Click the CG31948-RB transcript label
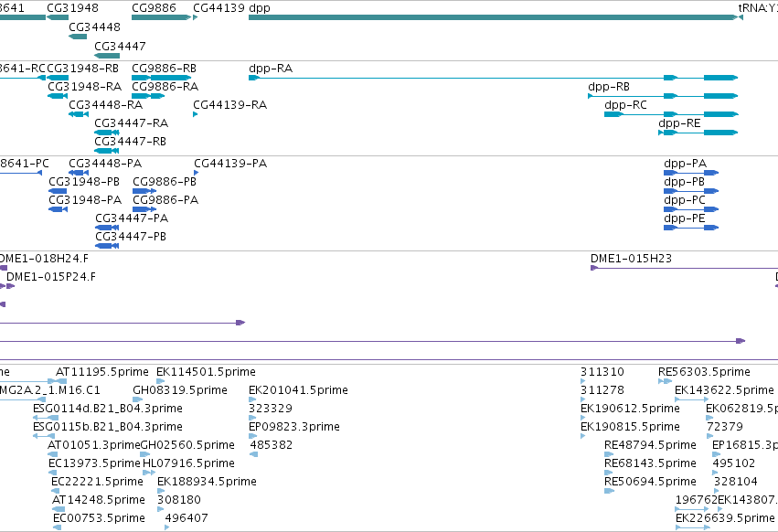The height and width of the screenshot is (532, 778). (82, 68)
